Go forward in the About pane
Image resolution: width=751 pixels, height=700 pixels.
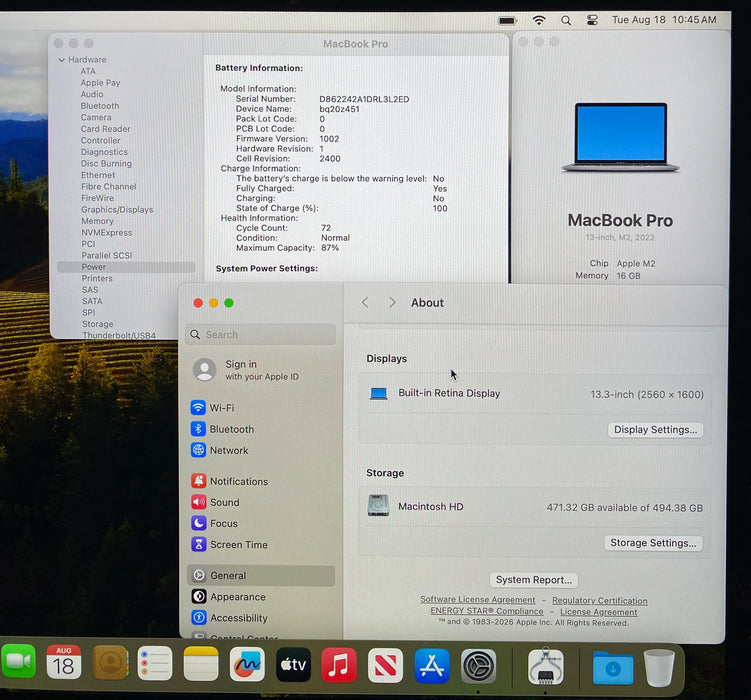(x=392, y=303)
